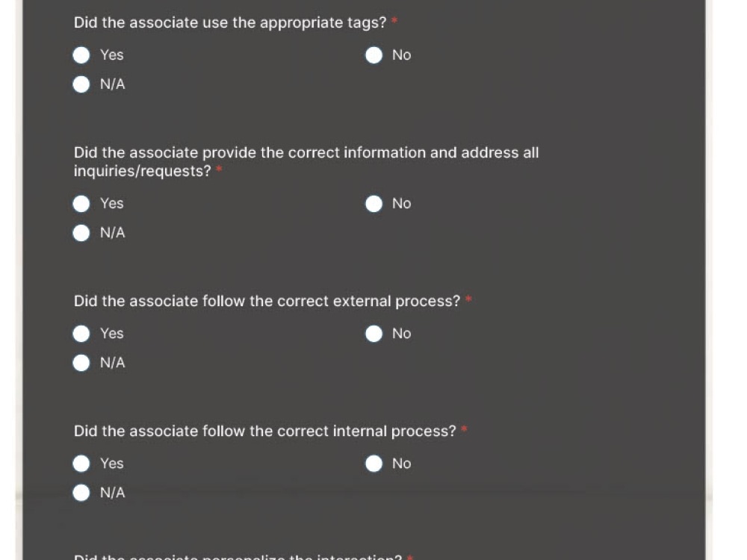Choose N/A for correct external process
The height and width of the screenshot is (560, 747).
[81, 363]
